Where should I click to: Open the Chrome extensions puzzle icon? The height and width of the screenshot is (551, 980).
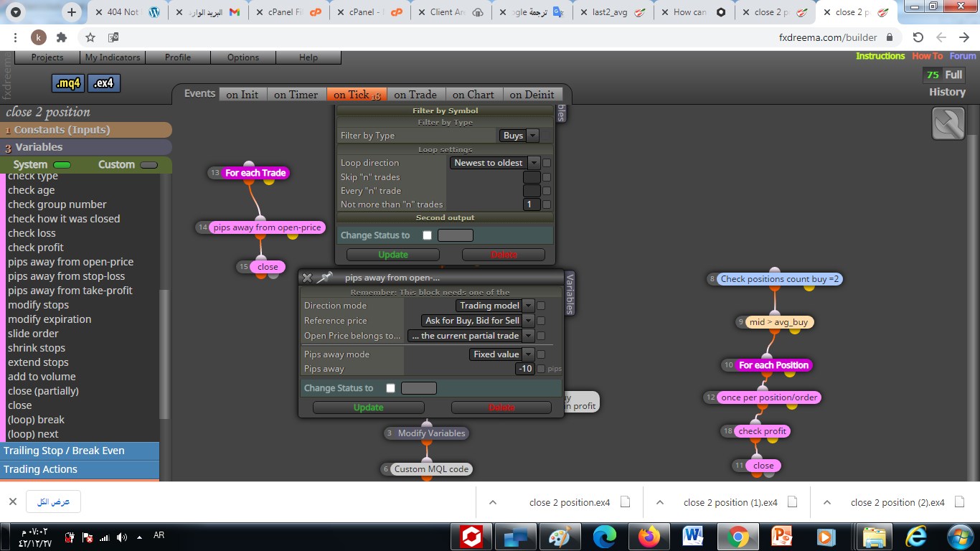click(x=62, y=37)
